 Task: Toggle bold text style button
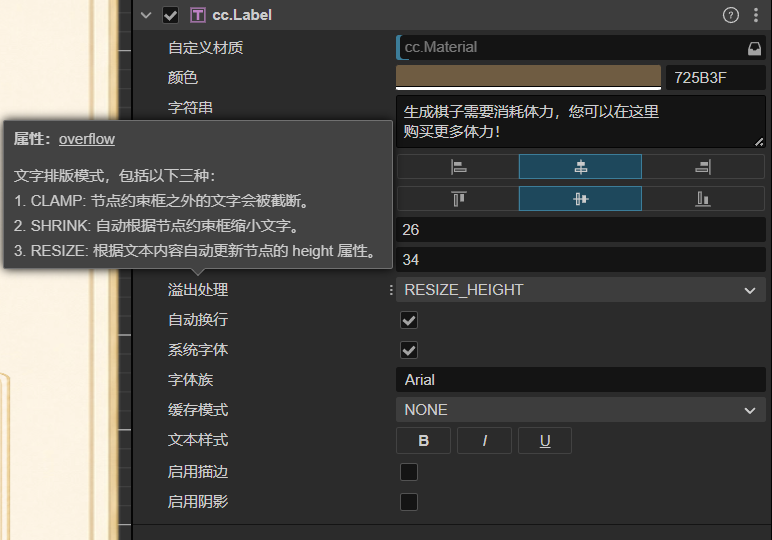tap(423, 441)
